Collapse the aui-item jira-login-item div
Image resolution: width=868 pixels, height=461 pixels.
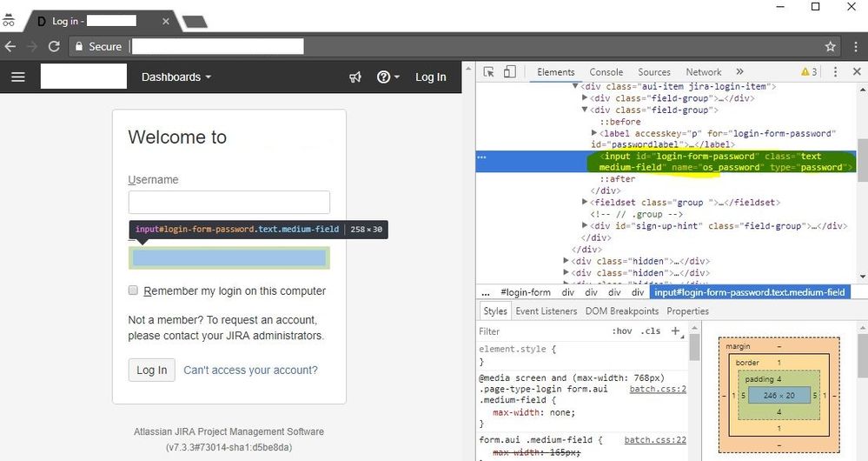point(576,86)
